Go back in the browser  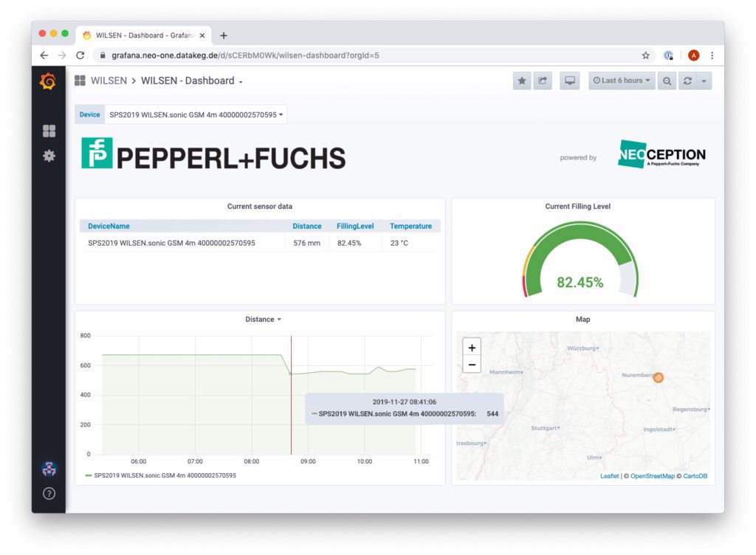pyautogui.click(x=44, y=55)
